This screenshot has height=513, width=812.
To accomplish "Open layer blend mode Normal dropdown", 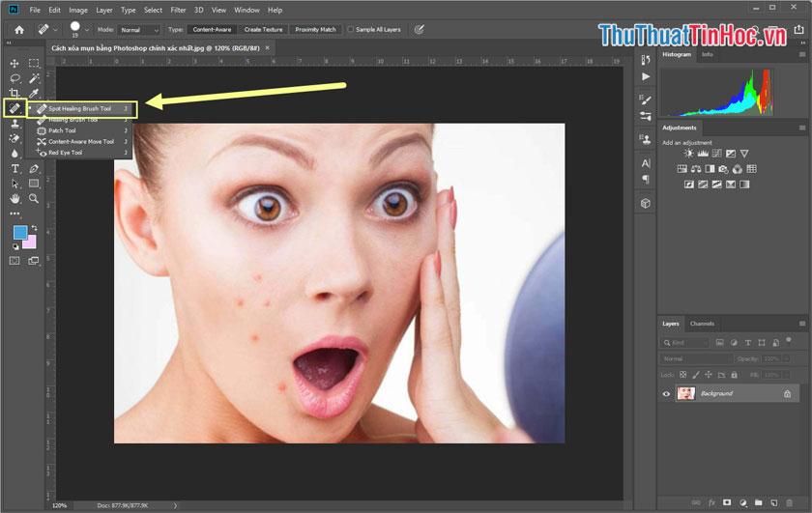I will click(697, 358).
